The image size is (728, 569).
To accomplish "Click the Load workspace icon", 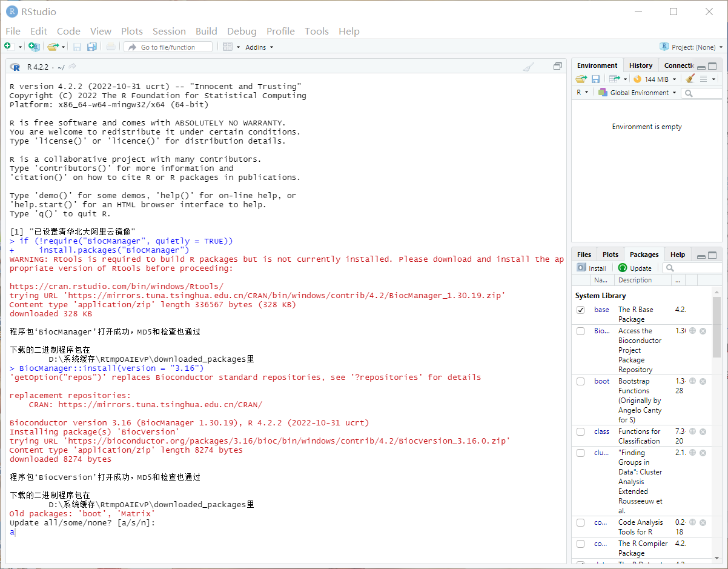I will click(581, 79).
